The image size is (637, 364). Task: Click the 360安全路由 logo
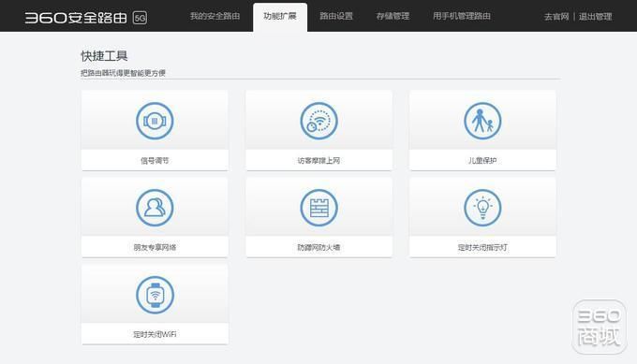[76, 18]
